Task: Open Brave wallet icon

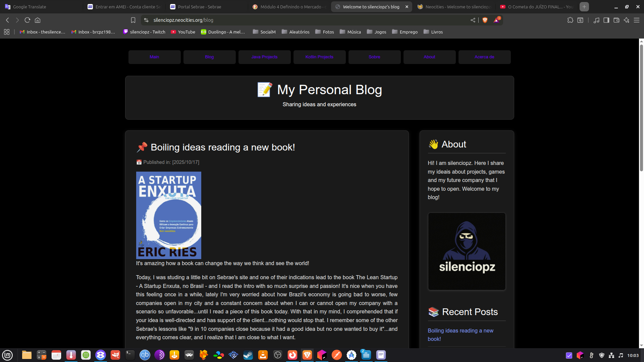Action: [x=616, y=20]
